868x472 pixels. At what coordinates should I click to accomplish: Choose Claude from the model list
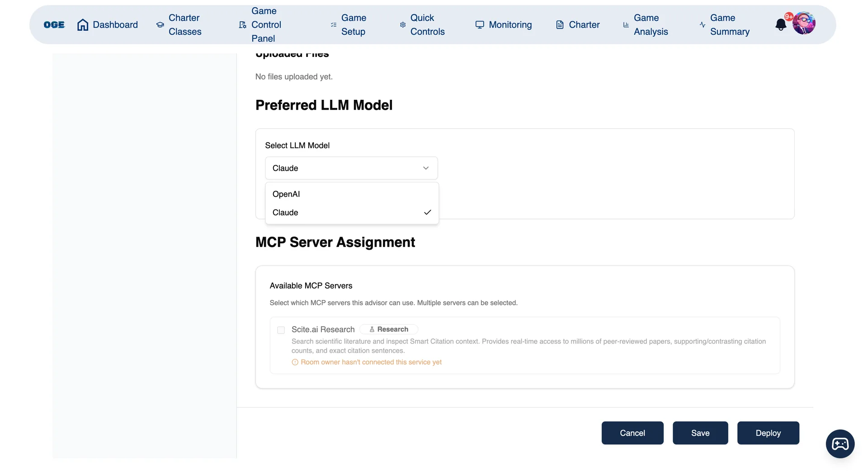352,212
